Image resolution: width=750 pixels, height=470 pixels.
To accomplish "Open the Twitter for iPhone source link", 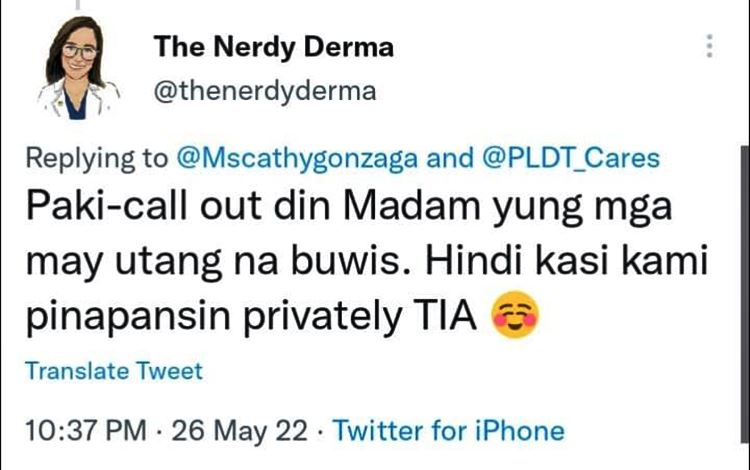I will 448,431.
